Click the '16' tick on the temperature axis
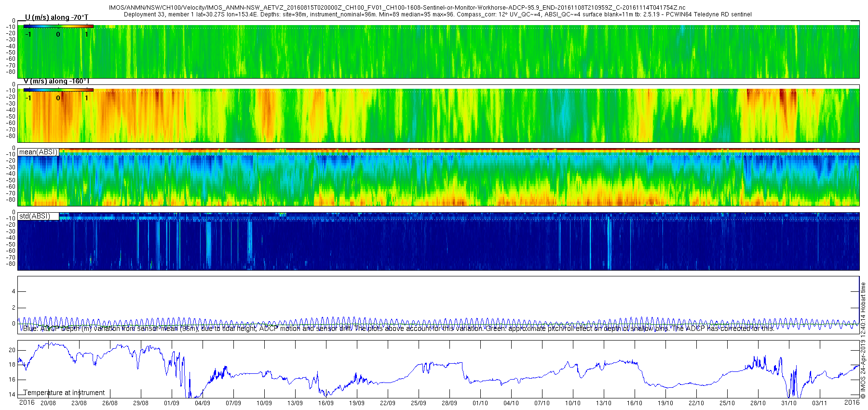Screen dimensions: 868x410 (13, 380)
